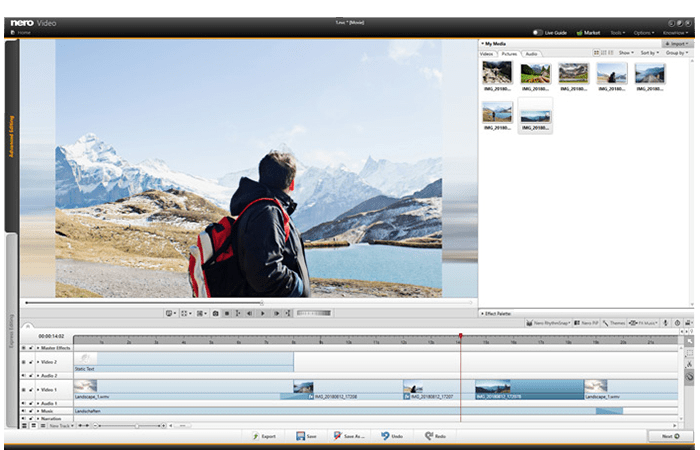Viewport: 700px width, 450px height.
Task: Expand the Effect Palette panel
Action: click(x=482, y=314)
